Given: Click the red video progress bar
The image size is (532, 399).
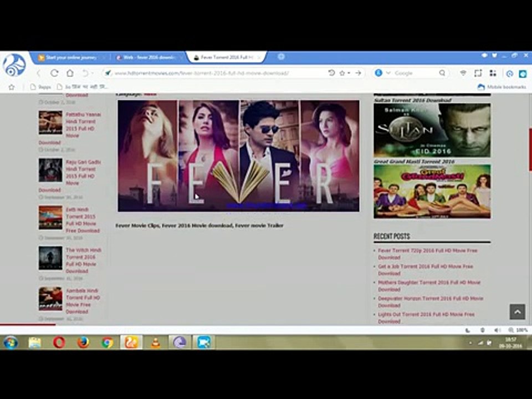Looking at the screenshot, I should pos(28,325).
